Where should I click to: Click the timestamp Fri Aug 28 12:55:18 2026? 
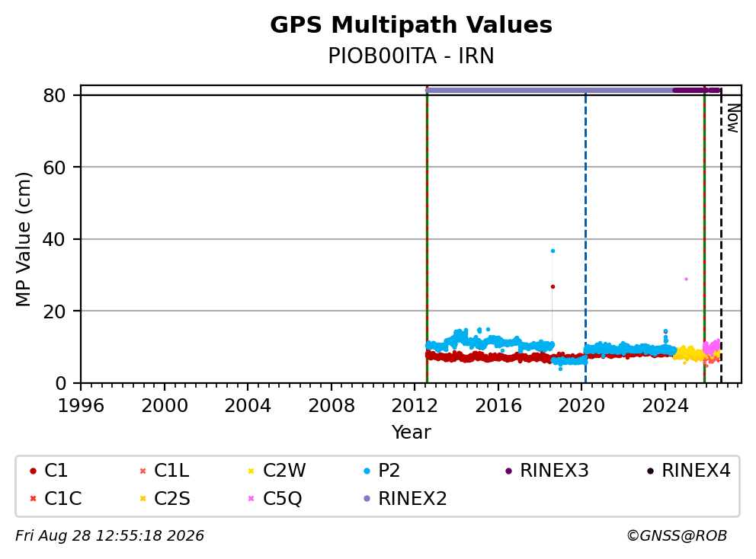110,536
